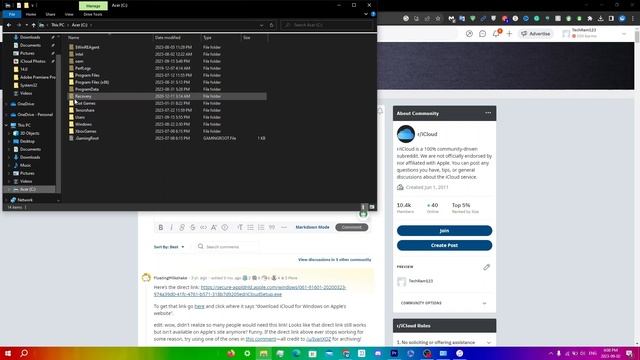This screenshot has height=360, width=640.
Task: Click bulleted list icon in comment editor
Action: (251, 227)
